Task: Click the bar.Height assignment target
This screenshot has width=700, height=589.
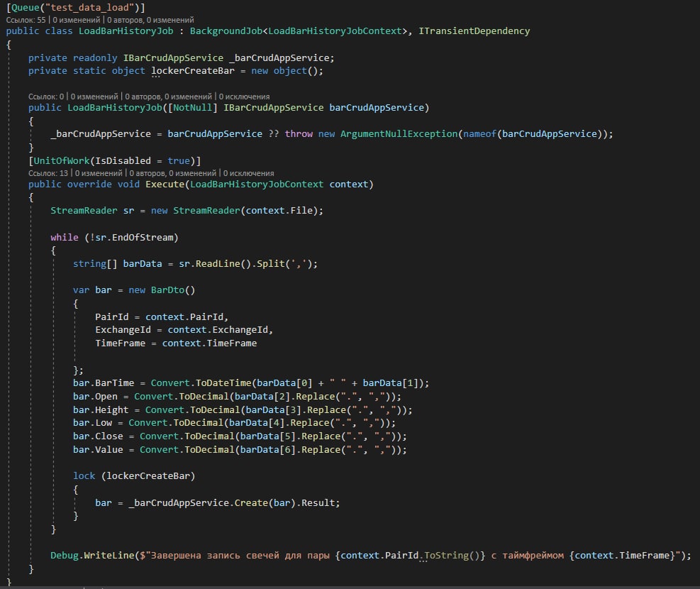Action: click(101, 409)
